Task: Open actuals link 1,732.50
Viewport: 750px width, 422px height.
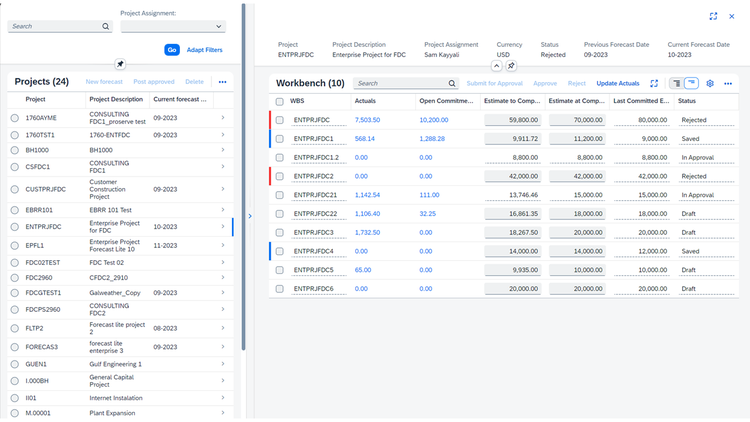Action: pyautogui.click(x=367, y=233)
